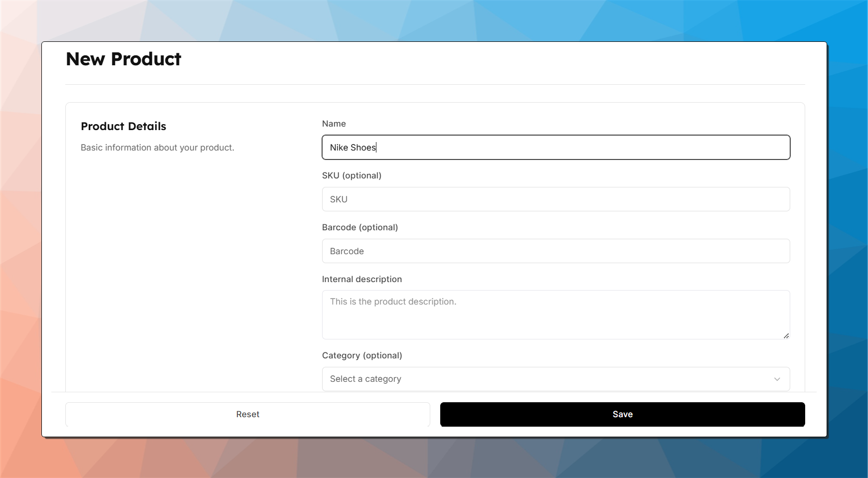Click the 'Select a category' placeholder text
This screenshot has height=478, width=868.
point(365,379)
